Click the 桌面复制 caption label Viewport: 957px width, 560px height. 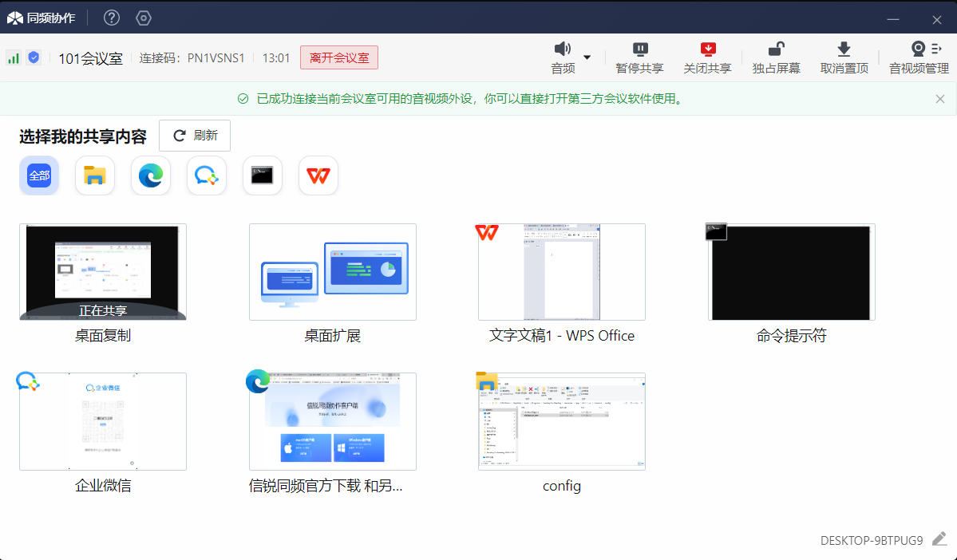coord(102,336)
